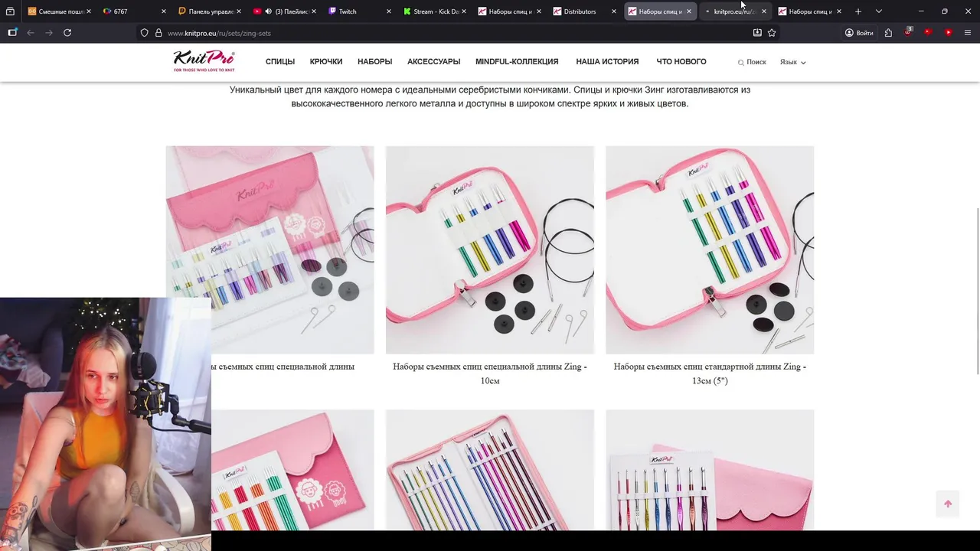Open the НАБОРЫ menu

[x=374, y=62]
